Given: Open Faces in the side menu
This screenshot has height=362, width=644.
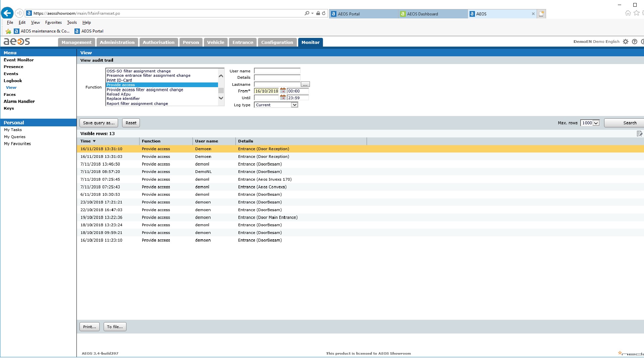Looking at the screenshot, I should (x=10, y=95).
